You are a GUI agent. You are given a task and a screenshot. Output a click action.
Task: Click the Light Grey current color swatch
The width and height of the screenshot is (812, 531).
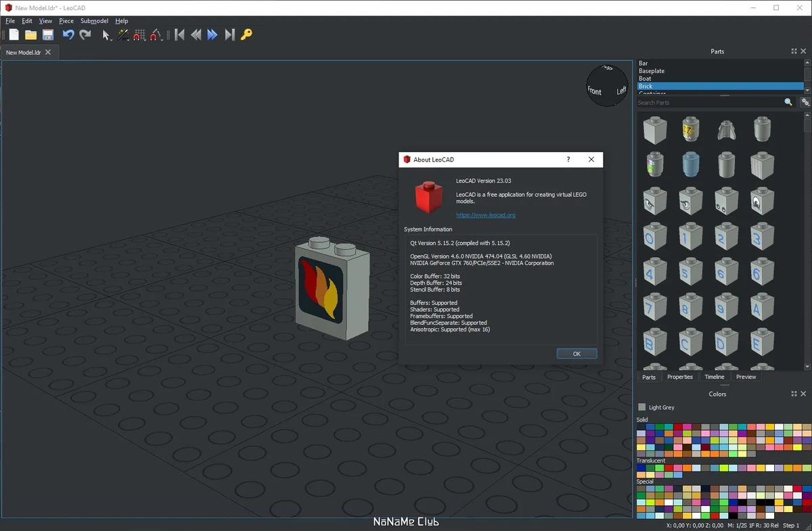pyautogui.click(x=642, y=407)
